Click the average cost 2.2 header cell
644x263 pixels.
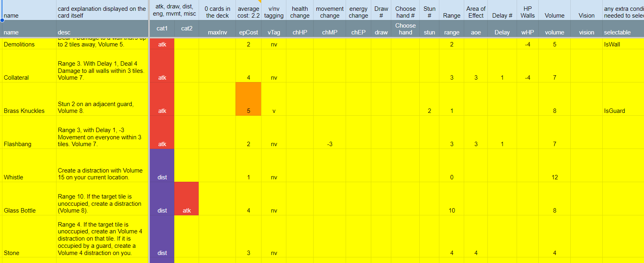(x=248, y=12)
